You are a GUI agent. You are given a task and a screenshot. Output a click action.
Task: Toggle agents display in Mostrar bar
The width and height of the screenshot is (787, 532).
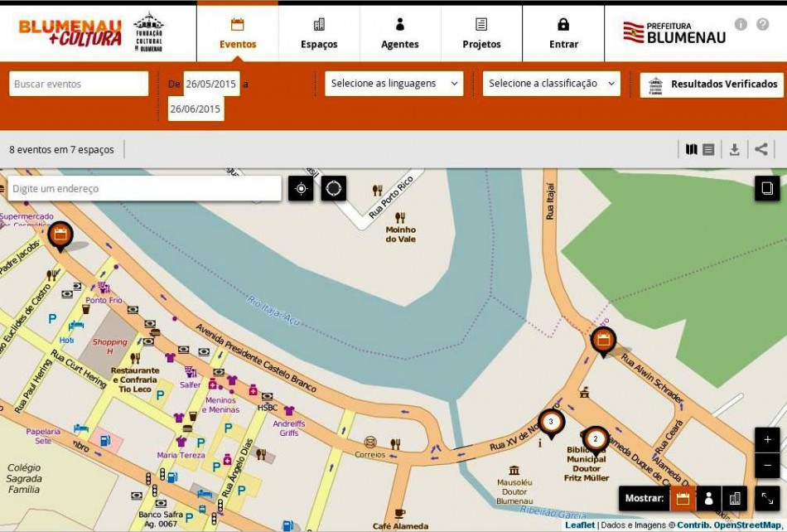click(x=708, y=498)
